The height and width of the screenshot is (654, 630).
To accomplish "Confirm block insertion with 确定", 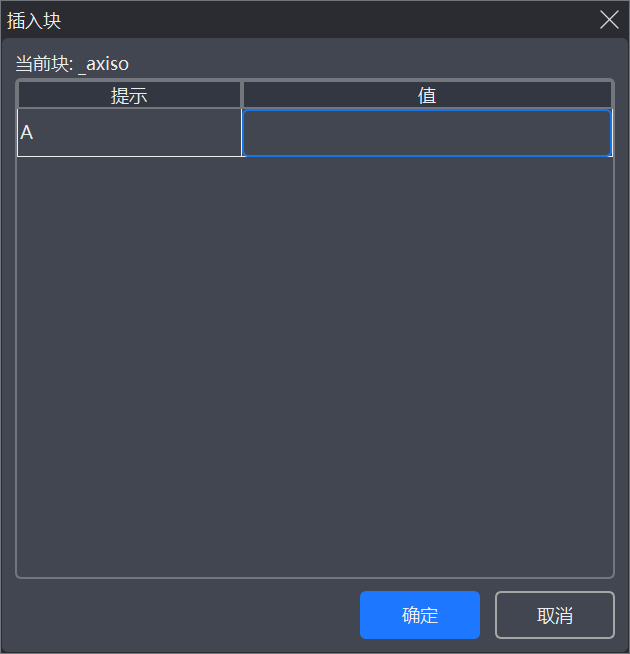I will pos(419,615).
